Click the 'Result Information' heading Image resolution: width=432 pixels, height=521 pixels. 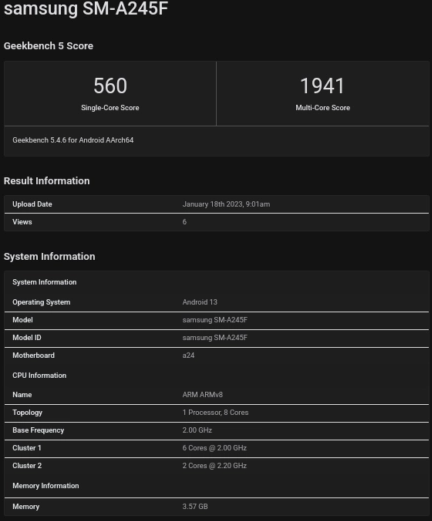pyautogui.click(x=47, y=181)
